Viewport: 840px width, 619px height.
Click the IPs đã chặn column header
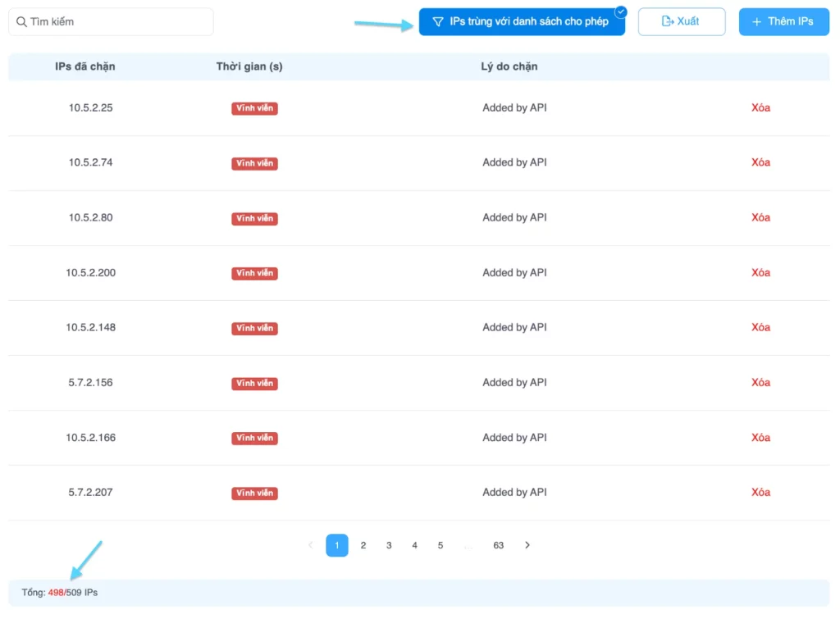pos(85,66)
